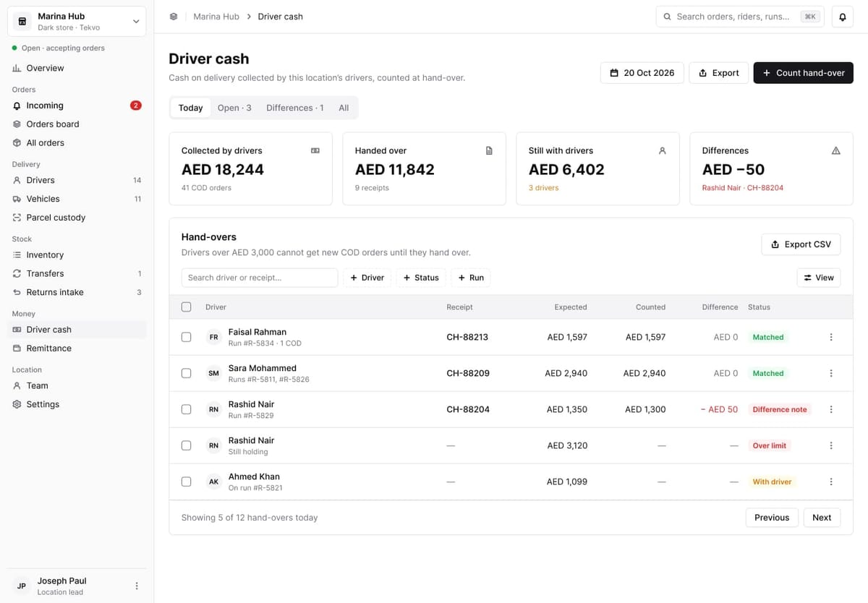Image resolution: width=868 pixels, height=603 pixels.
Task: Check the Rashid Nair Run #R-5829 checkbox
Action: pyautogui.click(x=186, y=409)
